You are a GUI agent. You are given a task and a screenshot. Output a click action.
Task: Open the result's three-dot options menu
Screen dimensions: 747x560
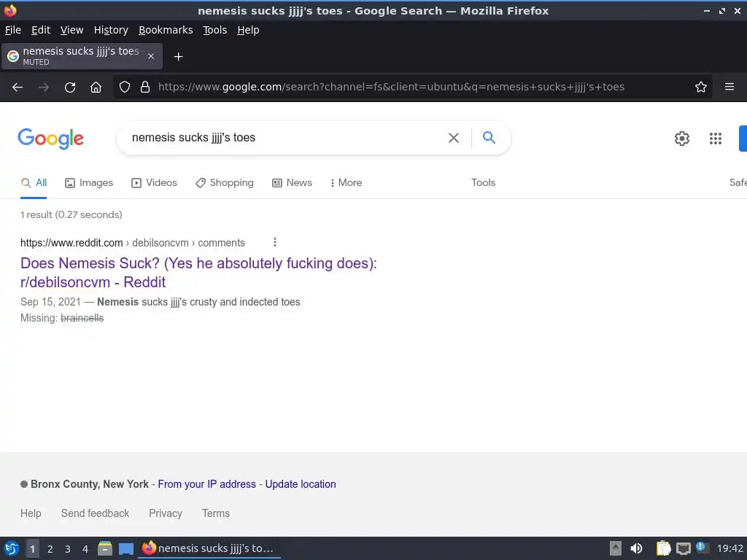(275, 242)
